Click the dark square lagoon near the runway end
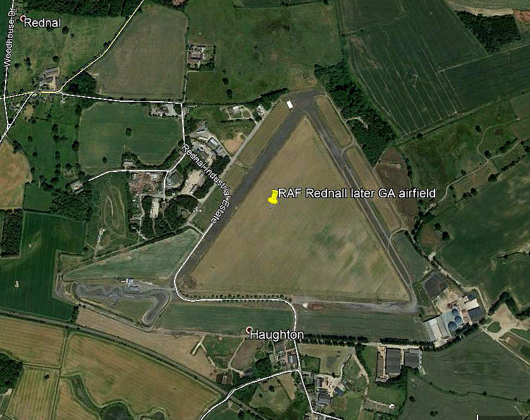Viewport: 530px width, 420px height. click(434, 285)
